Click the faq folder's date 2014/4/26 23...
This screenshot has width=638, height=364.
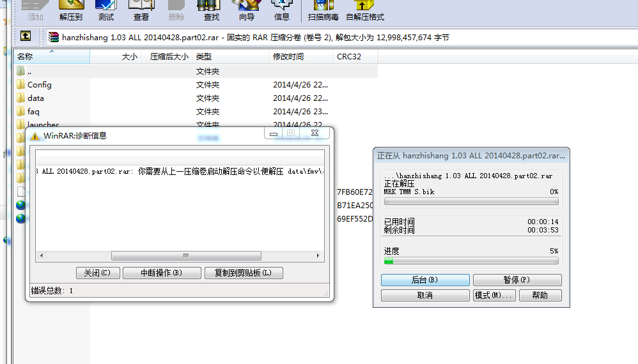pyautogui.click(x=300, y=111)
